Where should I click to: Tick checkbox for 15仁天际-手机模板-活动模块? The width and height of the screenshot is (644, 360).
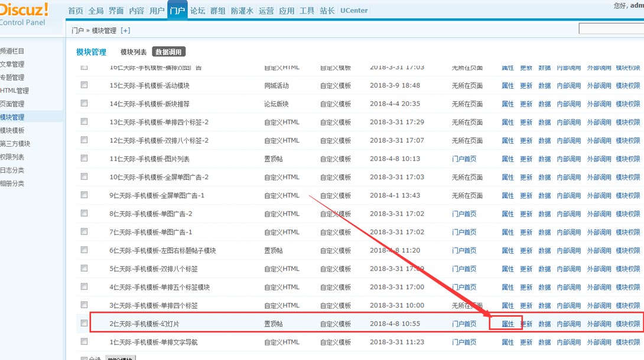point(84,85)
